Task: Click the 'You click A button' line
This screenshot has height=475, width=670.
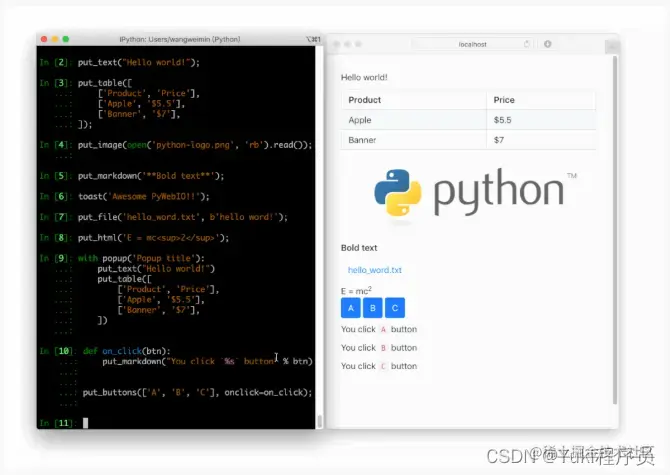Action: click(379, 329)
